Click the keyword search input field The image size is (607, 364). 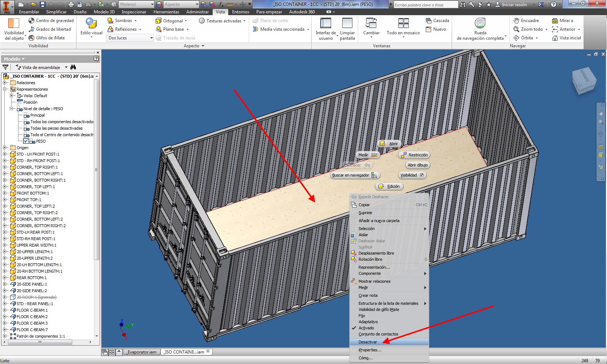pos(425,5)
